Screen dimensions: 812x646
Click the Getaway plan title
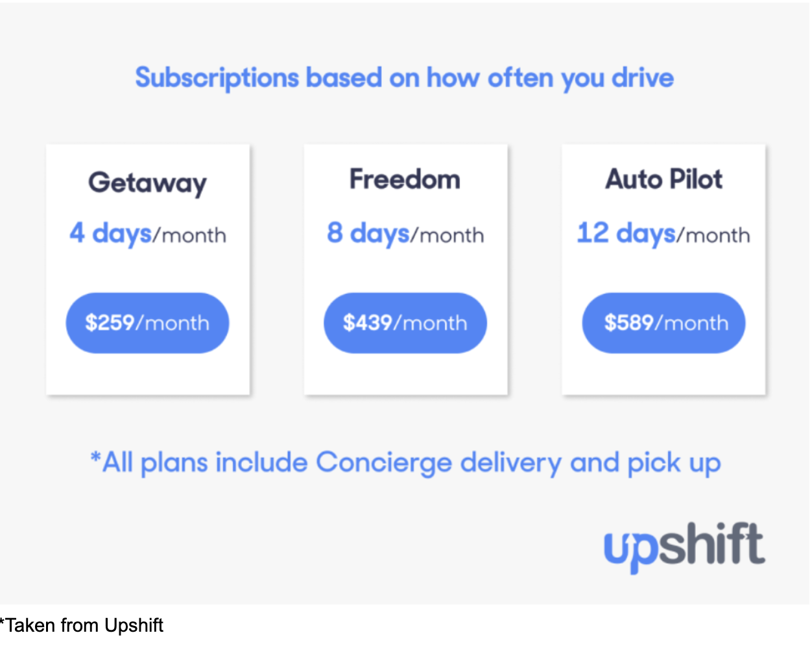[148, 183]
